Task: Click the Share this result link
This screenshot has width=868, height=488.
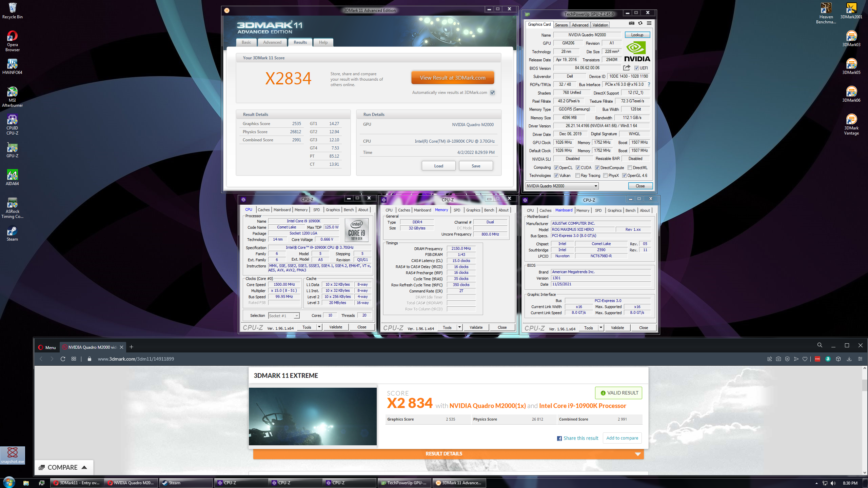Action: coord(578,438)
